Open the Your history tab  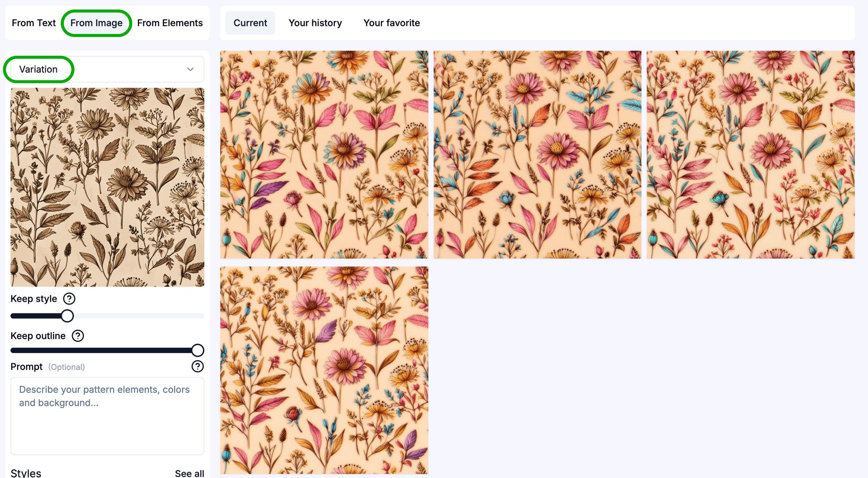click(x=315, y=22)
